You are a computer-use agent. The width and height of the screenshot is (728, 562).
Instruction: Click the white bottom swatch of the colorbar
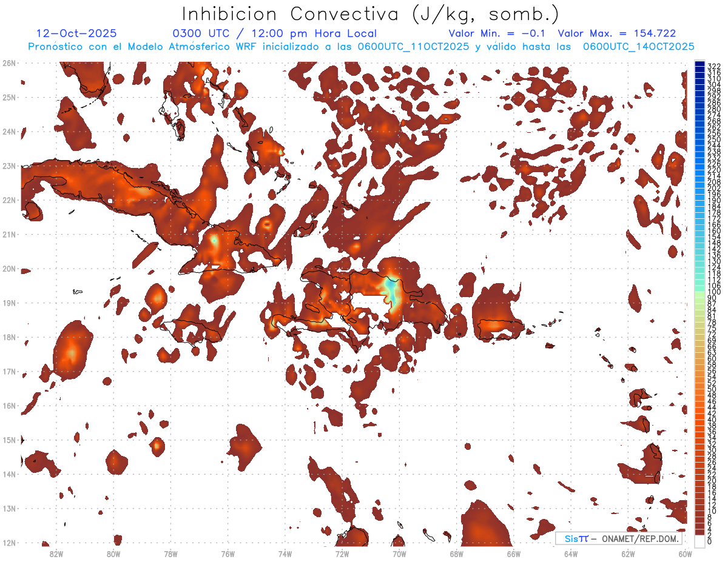[x=699, y=541]
